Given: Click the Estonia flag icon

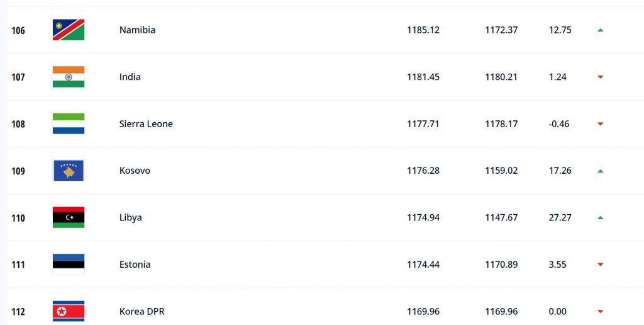Looking at the screenshot, I should (69, 265).
